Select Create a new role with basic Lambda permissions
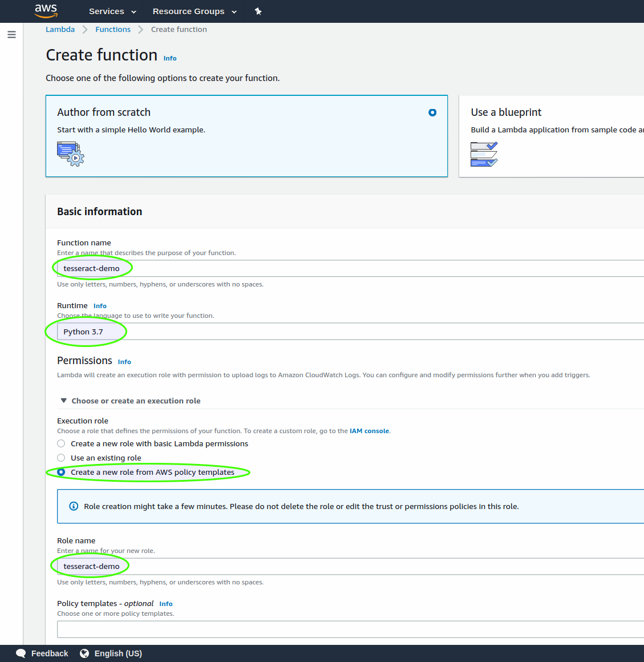644x662 pixels. tap(61, 443)
